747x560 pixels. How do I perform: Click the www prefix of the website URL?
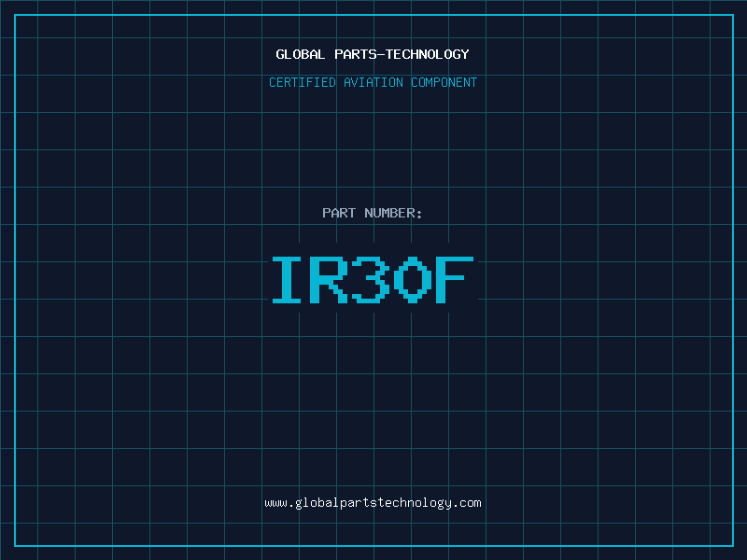275,503
